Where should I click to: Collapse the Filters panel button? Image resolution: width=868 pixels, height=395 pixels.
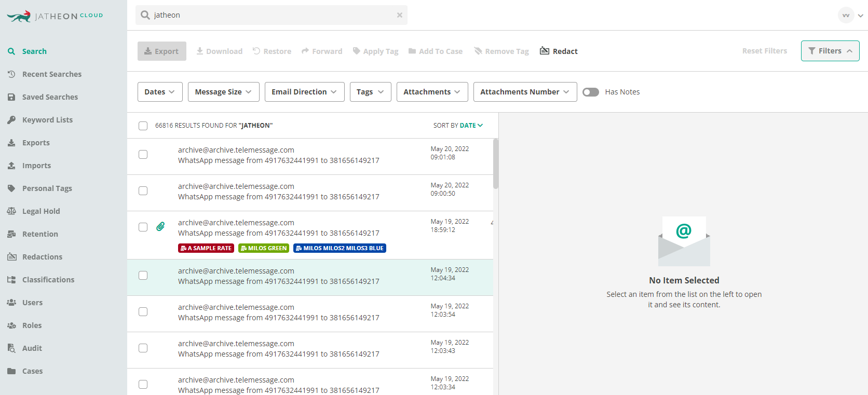click(830, 51)
